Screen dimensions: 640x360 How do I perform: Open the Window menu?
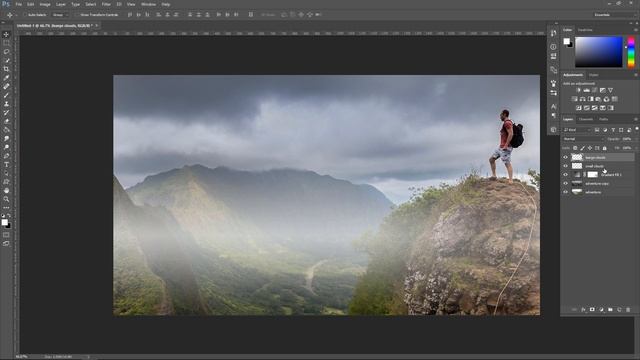point(148,4)
